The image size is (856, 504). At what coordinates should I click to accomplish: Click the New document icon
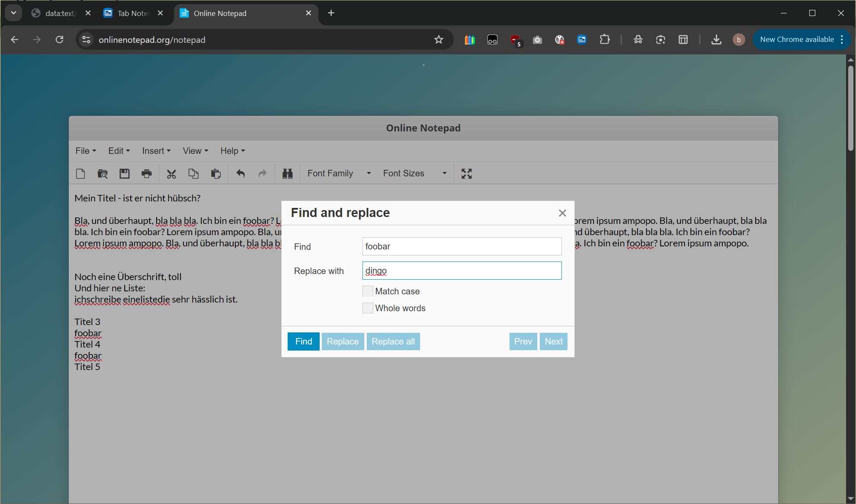[80, 174]
